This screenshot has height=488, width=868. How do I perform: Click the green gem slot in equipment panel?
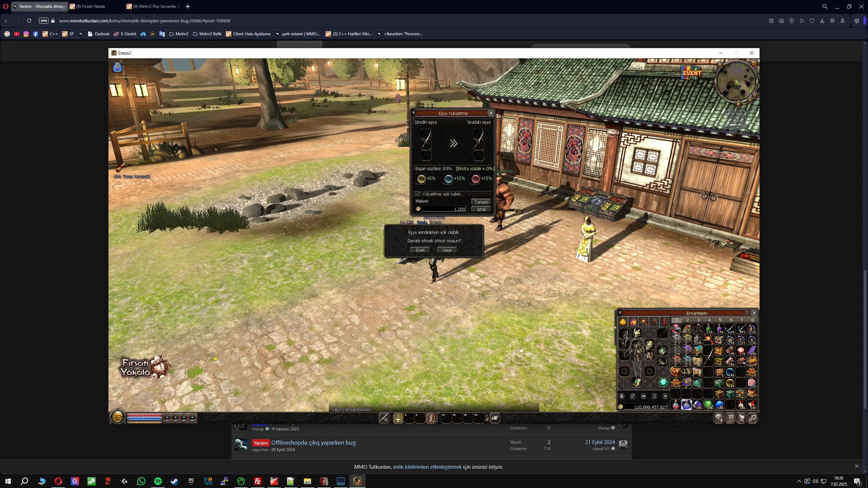tap(663, 383)
